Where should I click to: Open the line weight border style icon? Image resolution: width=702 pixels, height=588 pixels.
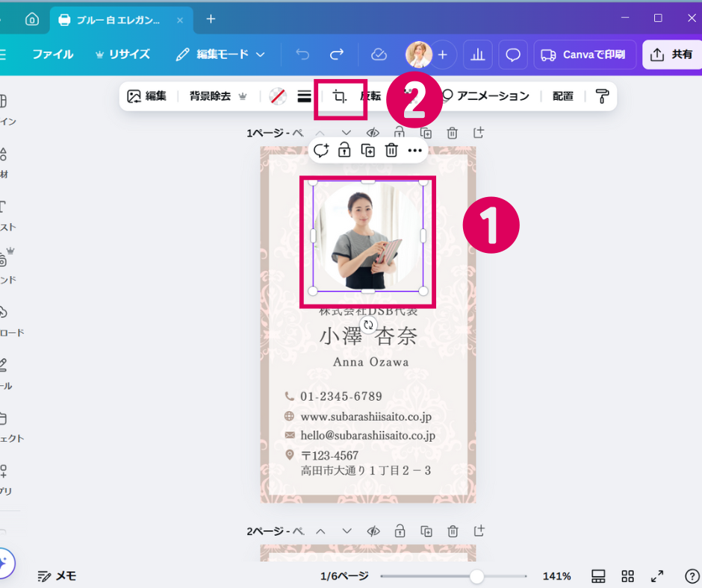(304, 96)
